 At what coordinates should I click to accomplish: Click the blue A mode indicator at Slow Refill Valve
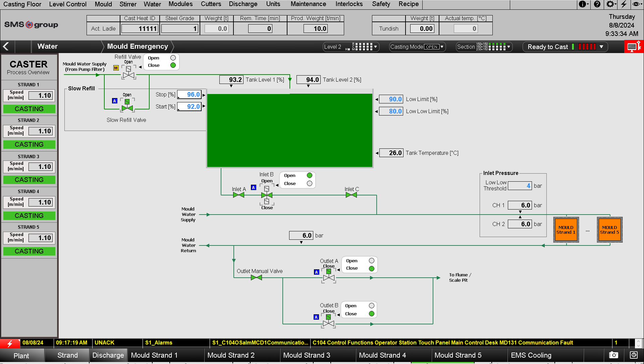pos(115,101)
